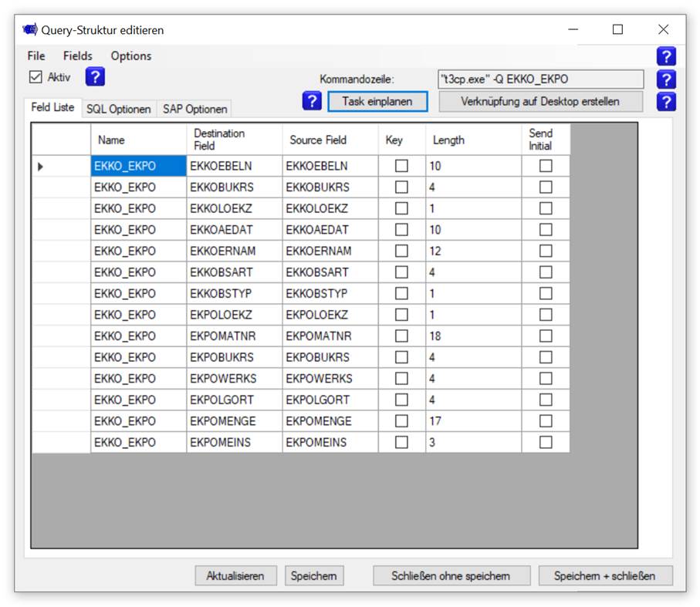700x607 pixels.
Task: Click the Length column header
Action: (474, 140)
